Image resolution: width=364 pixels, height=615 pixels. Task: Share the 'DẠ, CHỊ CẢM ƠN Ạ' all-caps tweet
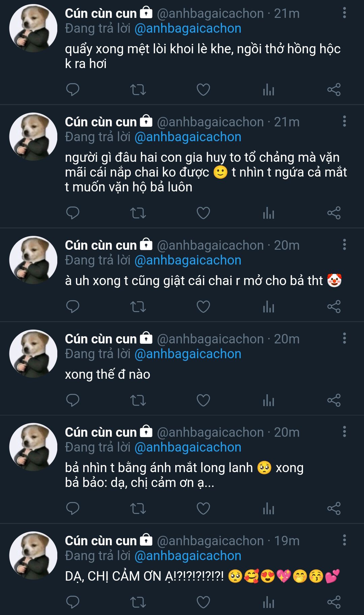click(x=334, y=602)
